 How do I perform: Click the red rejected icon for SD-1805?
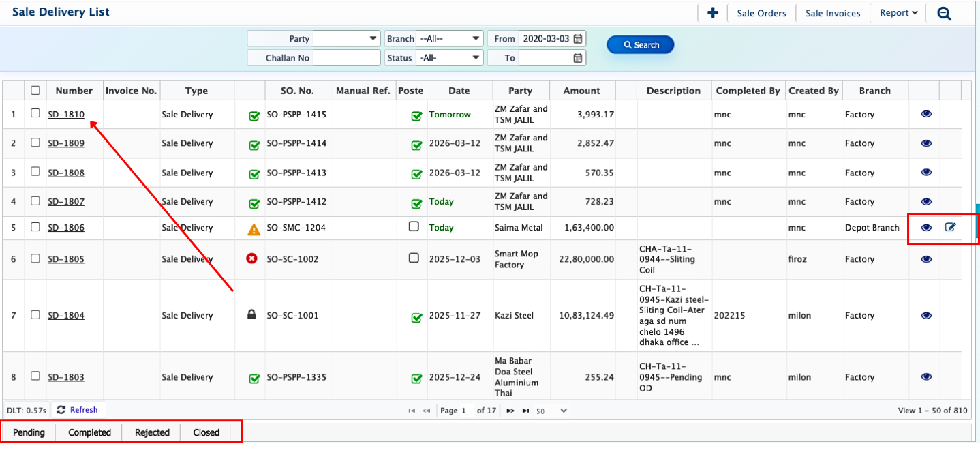251,259
